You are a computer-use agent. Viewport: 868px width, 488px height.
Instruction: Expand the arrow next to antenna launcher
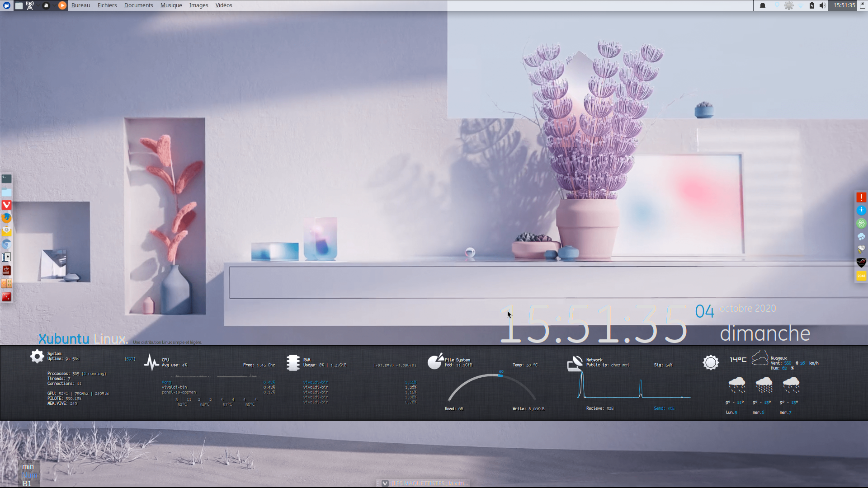coord(37,5)
